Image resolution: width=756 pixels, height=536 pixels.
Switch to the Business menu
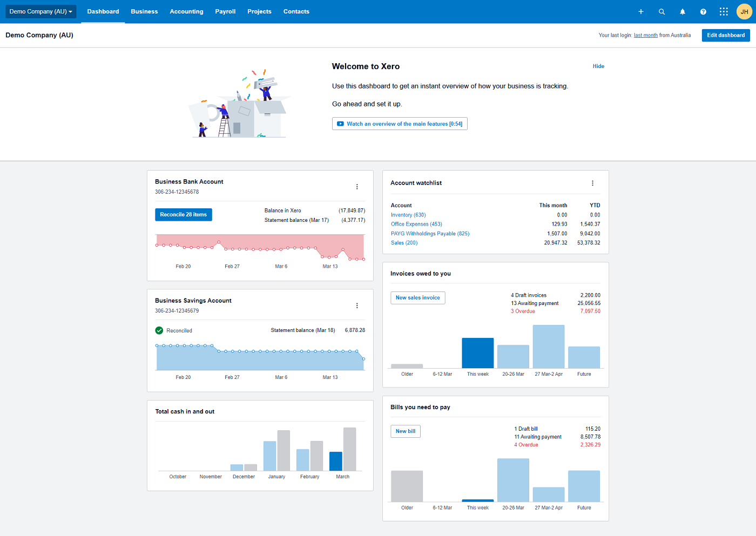pos(144,11)
